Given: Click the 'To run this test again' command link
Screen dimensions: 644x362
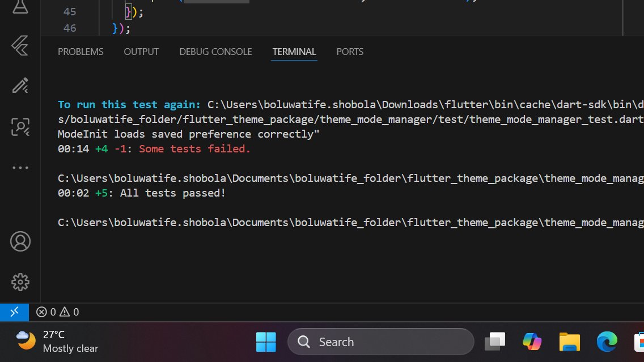Looking at the screenshot, I should point(128,104).
